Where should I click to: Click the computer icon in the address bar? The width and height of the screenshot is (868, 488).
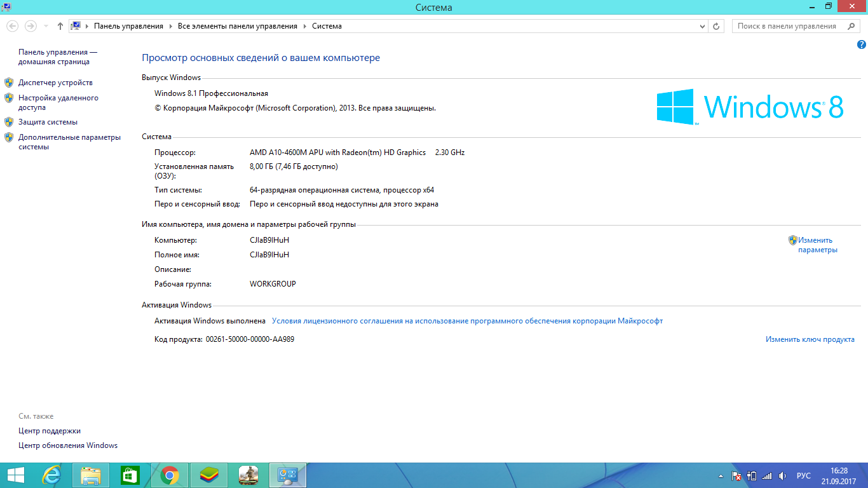pos(76,26)
